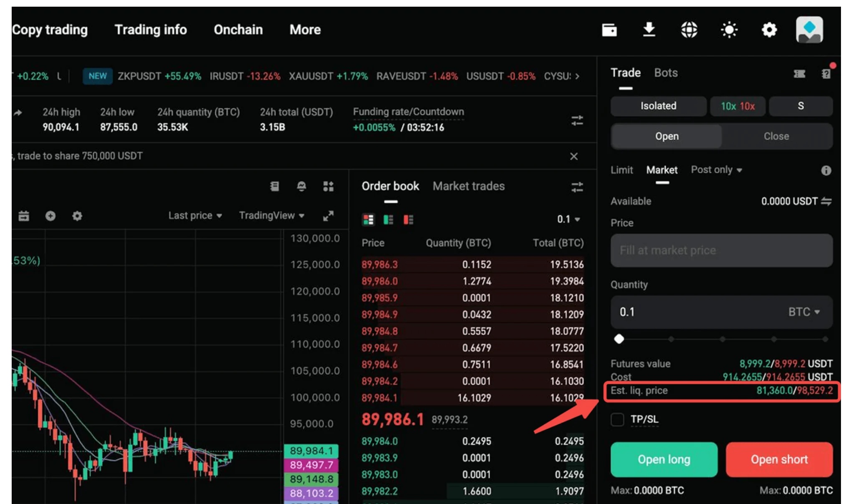The image size is (851, 504).
Task: Click the S position mode button
Action: tap(801, 106)
